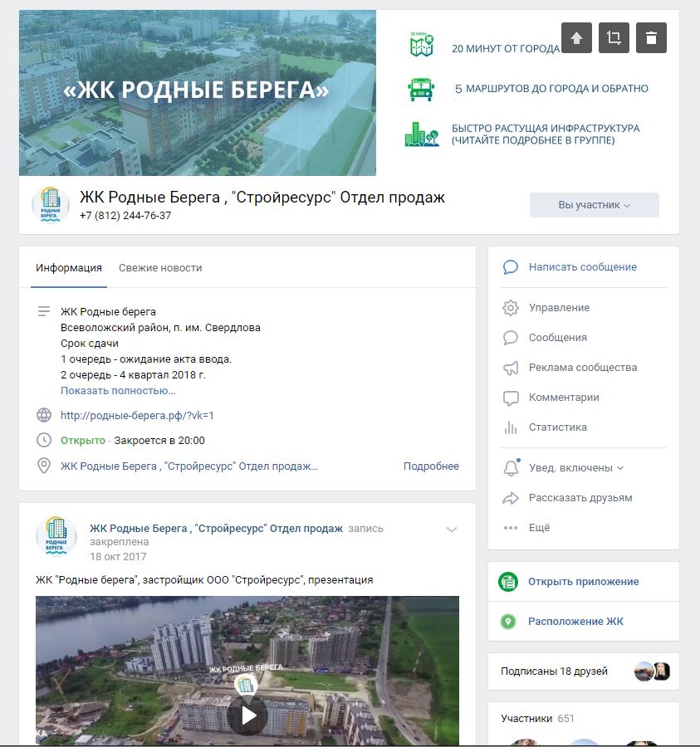Open Реклама сообщества megaphone item
The image size is (700, 747).
point(582,368)
